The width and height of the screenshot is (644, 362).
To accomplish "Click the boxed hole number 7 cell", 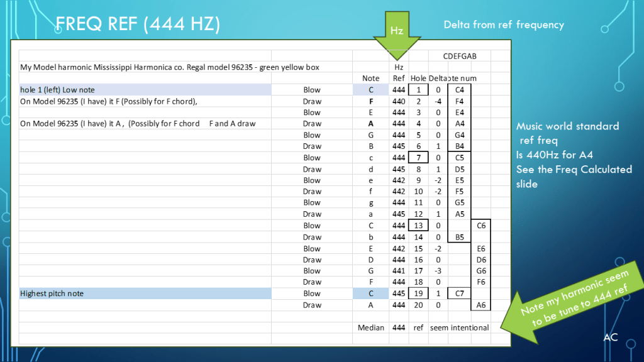I will click(x=419, y=158).
